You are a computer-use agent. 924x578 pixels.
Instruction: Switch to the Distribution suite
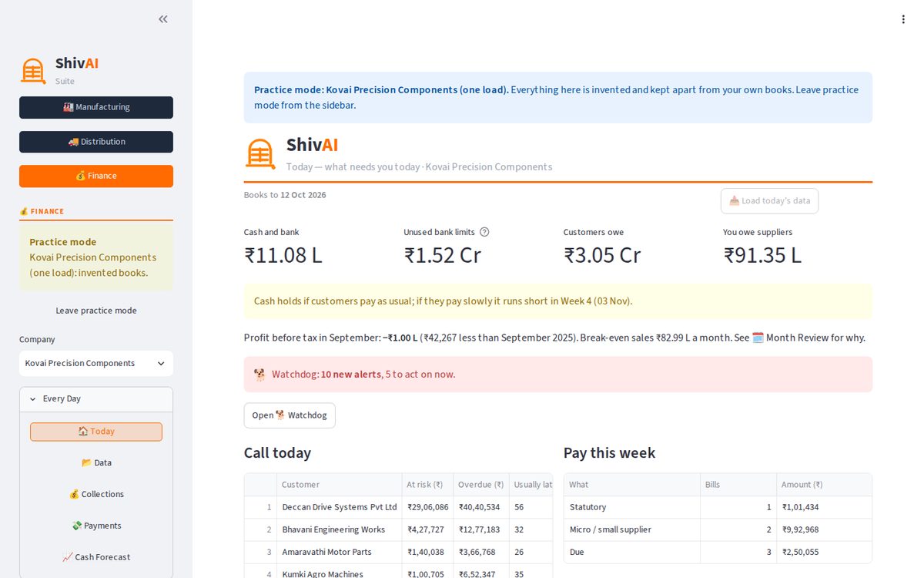[x=96, y=142]
